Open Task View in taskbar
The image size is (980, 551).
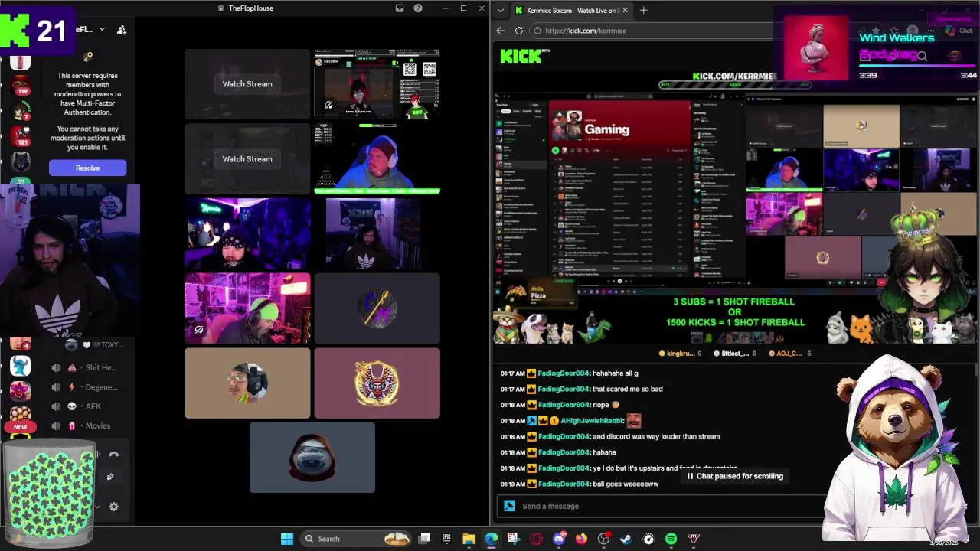point(425,539)
